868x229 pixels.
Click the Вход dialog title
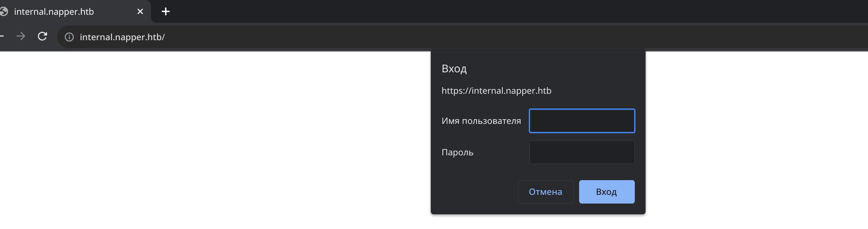click(x=454, y=69)
